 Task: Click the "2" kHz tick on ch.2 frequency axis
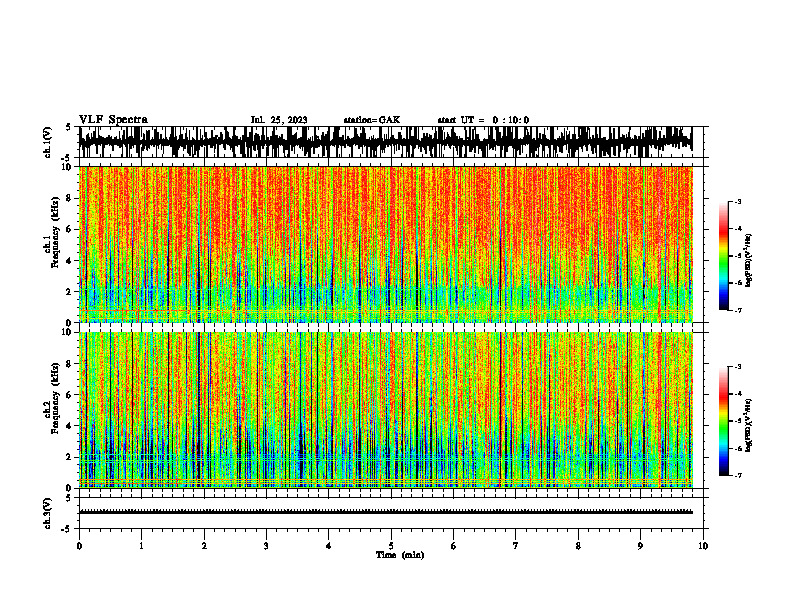pos(70,457)
